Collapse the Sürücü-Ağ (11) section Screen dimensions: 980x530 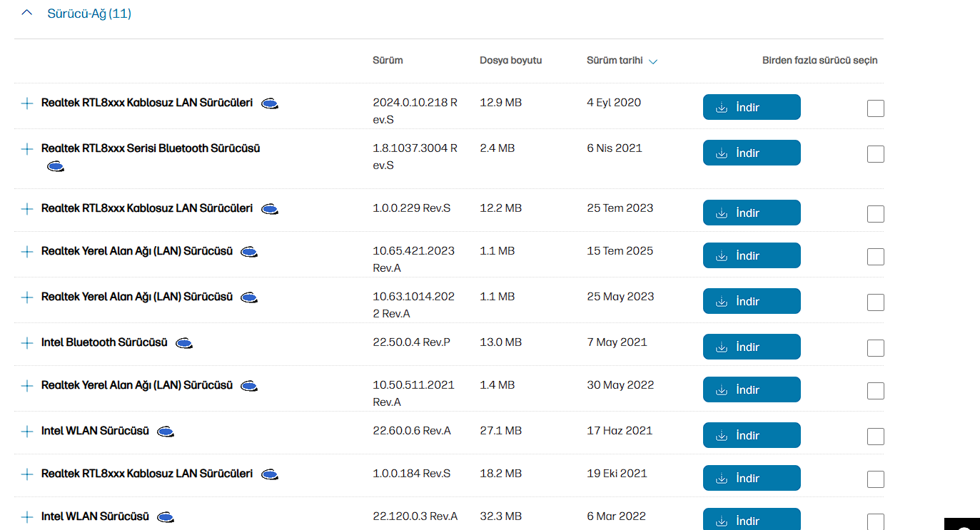point(27,13)
